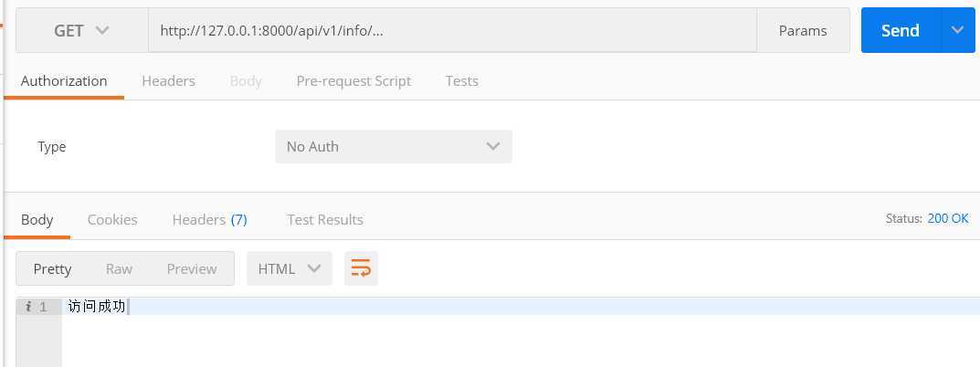Switch to the request Headers tab
This screenshot has height=367, width=980.
pyautogui.click(x=168, y=80)
